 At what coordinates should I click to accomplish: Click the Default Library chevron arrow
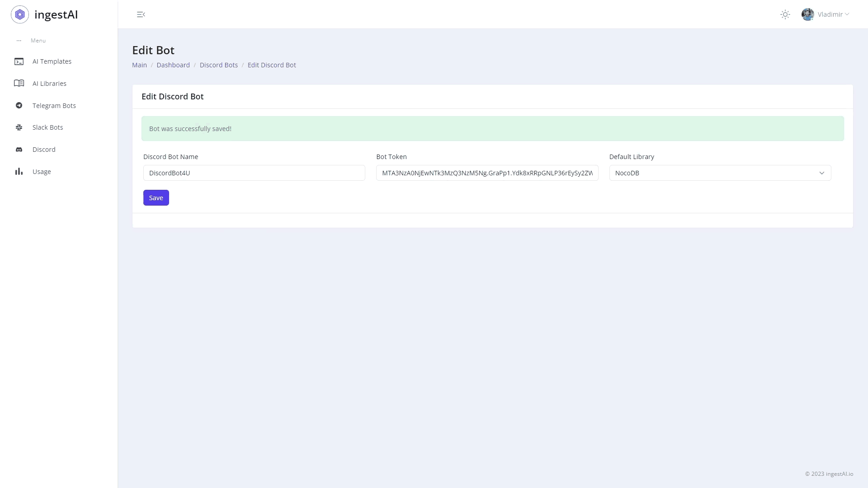(822, 173)
